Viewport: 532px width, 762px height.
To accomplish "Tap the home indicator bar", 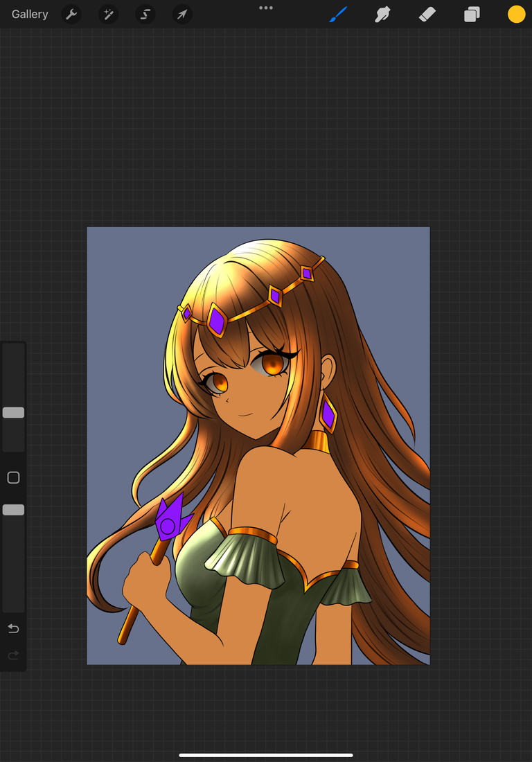I will point(266,755).
